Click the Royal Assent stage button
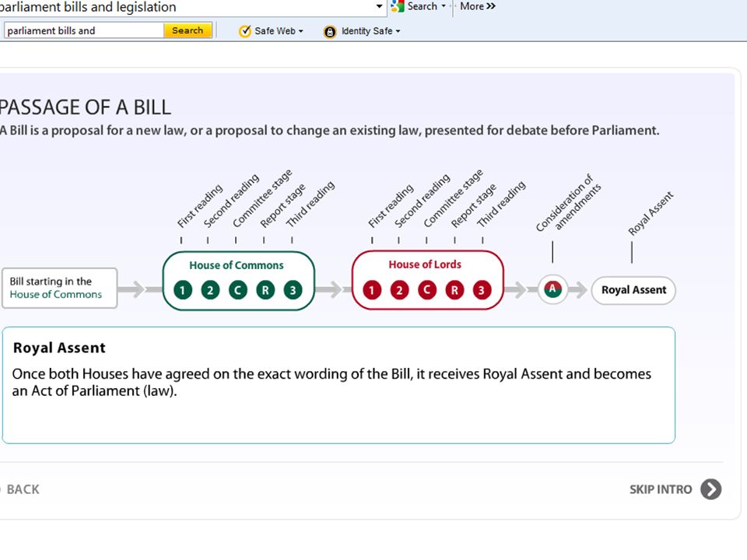747x560 pixels. tap(633, 290)
